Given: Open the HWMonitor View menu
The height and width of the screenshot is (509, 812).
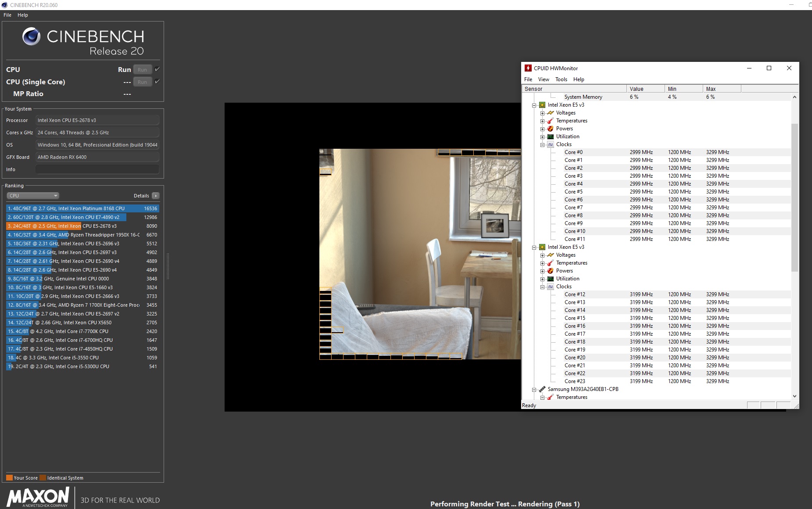Looking at the screenshot, I should tap(544, 79).
